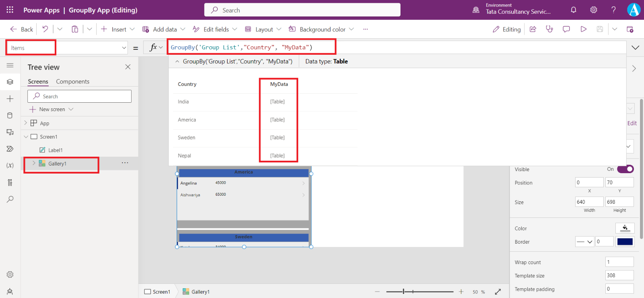Click the Back button
The width and height of the screenshot is (644, 298).
[22, 29]
